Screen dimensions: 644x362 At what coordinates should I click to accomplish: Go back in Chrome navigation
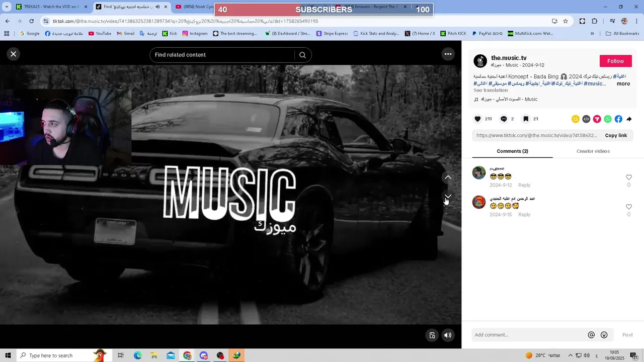coord(7,21)
